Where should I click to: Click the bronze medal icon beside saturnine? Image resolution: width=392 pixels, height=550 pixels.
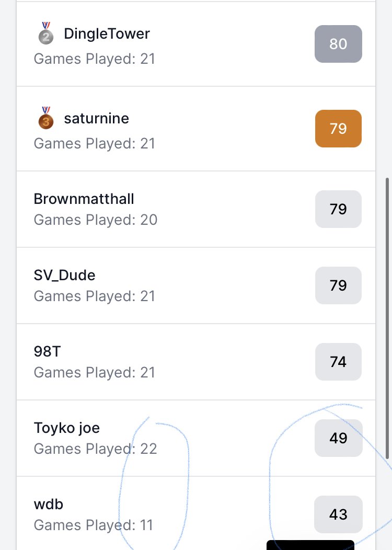click(46, 118)
